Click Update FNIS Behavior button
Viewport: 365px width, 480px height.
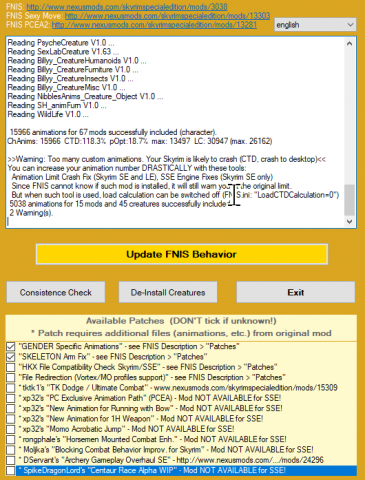tap(182, 254)
